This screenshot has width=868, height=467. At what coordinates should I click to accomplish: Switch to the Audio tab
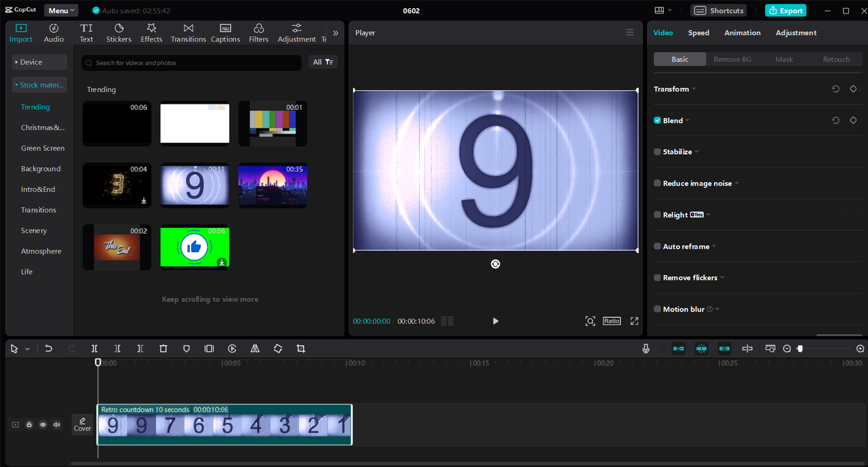[54, 33]
